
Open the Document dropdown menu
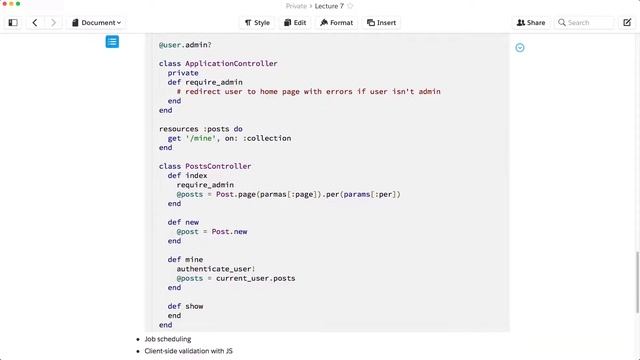96,23
